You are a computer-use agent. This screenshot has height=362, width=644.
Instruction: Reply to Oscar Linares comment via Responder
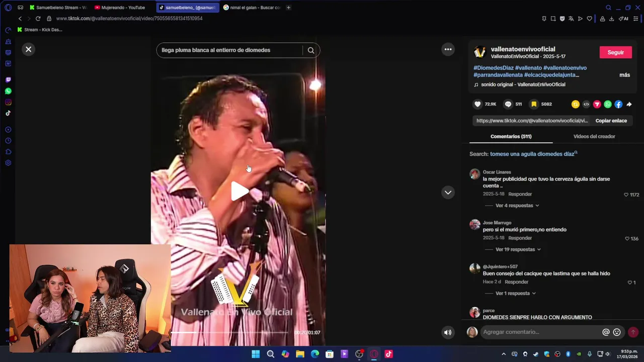point(520,194)
